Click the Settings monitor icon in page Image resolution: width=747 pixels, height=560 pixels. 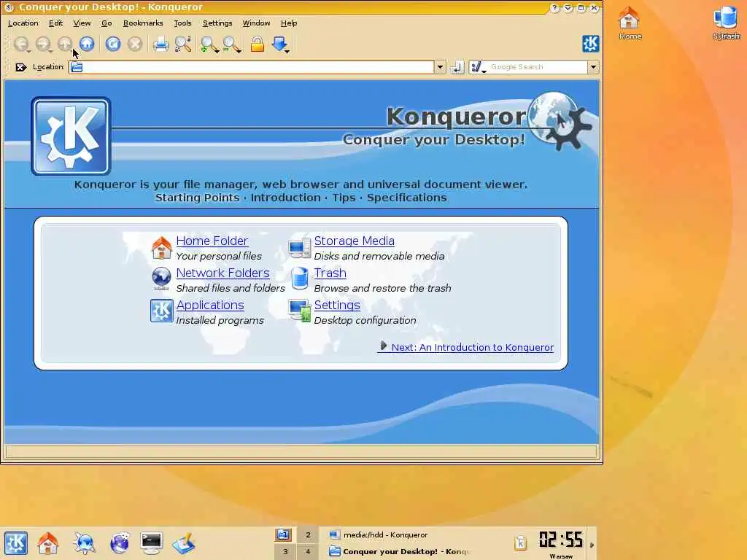[300, 311]
